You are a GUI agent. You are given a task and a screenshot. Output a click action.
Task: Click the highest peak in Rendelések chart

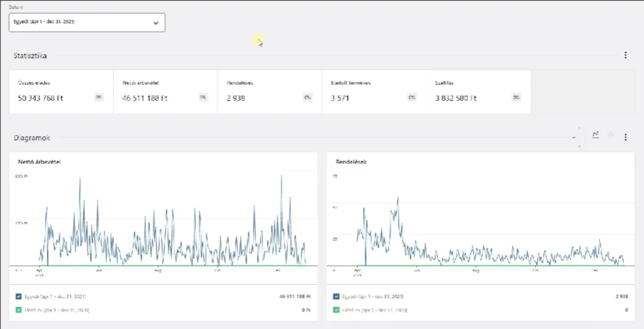coord(398,198)
